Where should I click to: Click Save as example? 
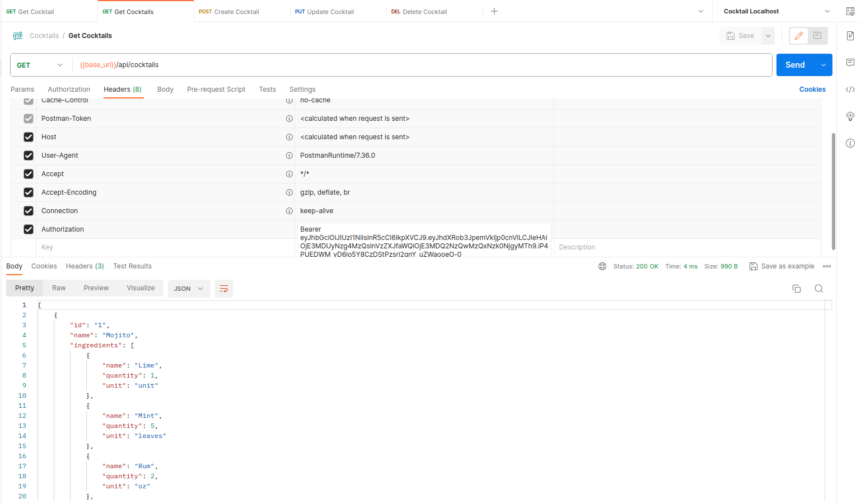point(782,266)
